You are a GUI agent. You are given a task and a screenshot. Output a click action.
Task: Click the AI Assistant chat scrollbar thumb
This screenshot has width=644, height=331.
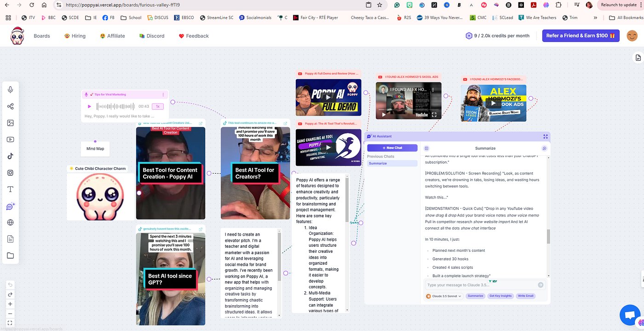pos(548,236)
